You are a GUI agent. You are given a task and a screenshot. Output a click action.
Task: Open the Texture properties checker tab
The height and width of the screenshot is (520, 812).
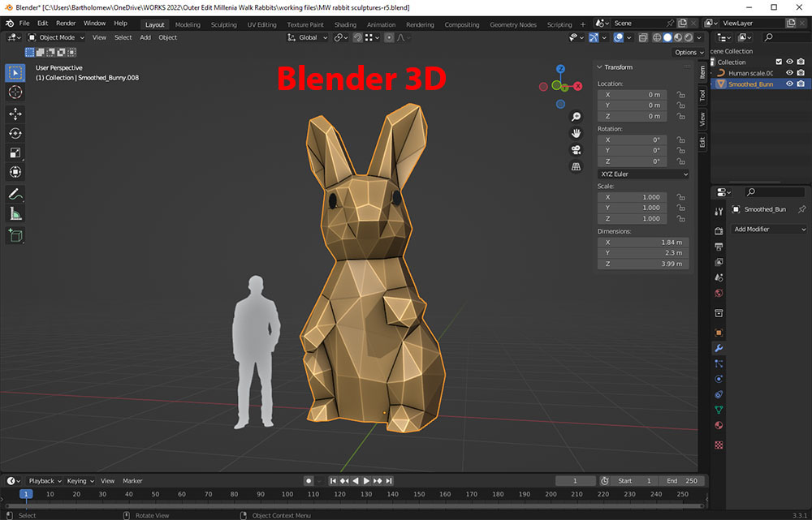(719, 445)
